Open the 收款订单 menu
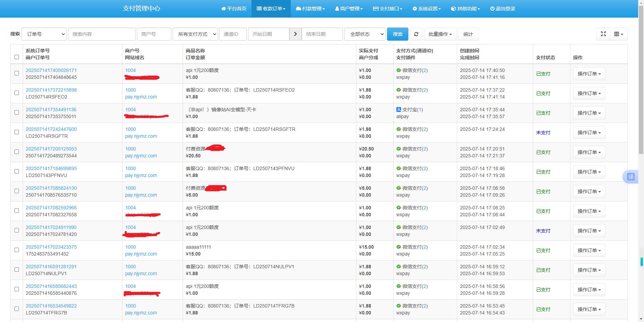This screenshot has height=322, width=644. (271, 9)
